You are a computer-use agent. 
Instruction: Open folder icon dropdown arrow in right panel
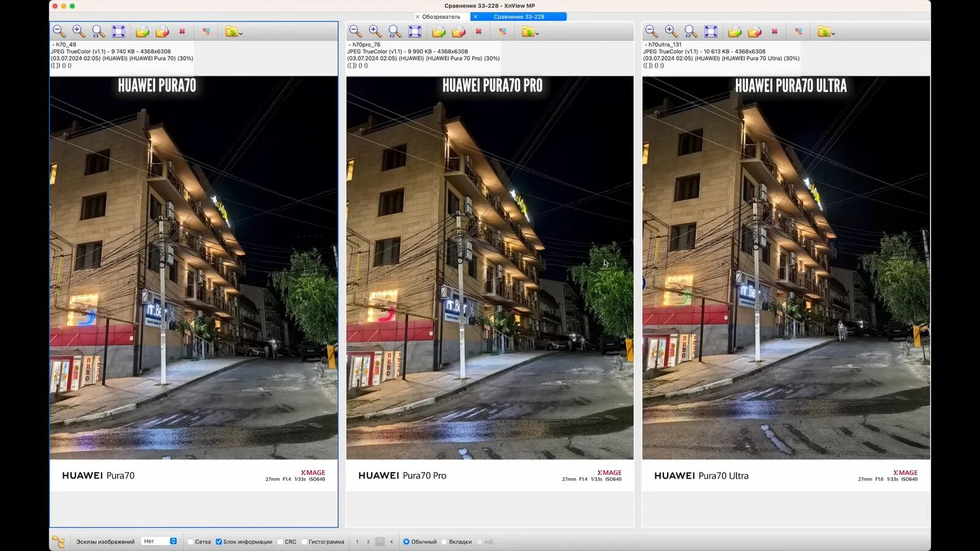coord(833,33)
